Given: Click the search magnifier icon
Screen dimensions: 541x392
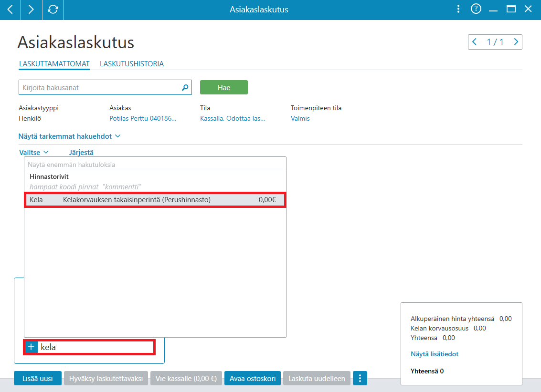Looking at the screenshot, I should click(x=185, y=87).
